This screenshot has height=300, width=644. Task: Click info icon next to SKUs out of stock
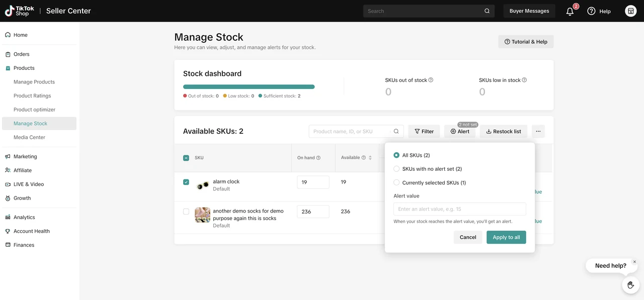coord(431,80)
